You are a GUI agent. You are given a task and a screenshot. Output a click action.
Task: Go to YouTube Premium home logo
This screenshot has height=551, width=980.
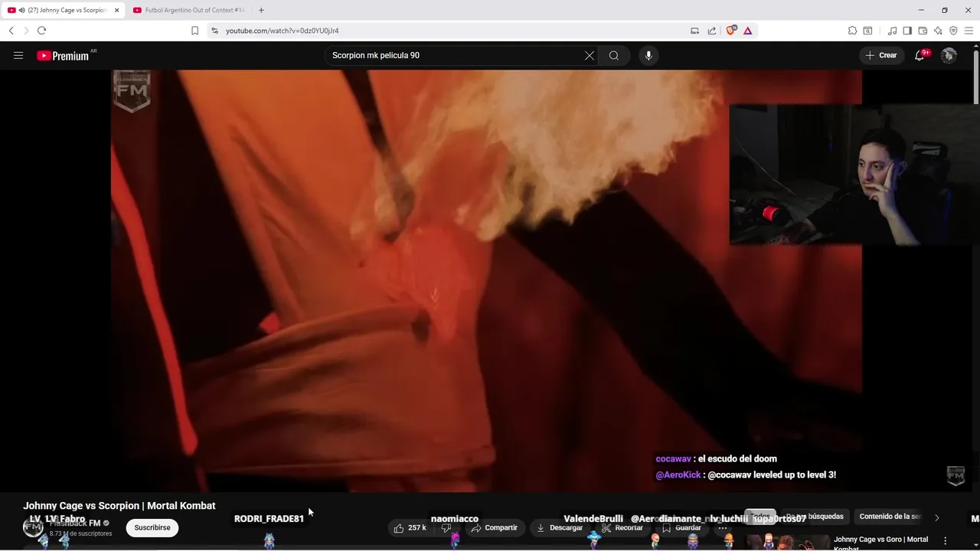click(x=63, y=55)
